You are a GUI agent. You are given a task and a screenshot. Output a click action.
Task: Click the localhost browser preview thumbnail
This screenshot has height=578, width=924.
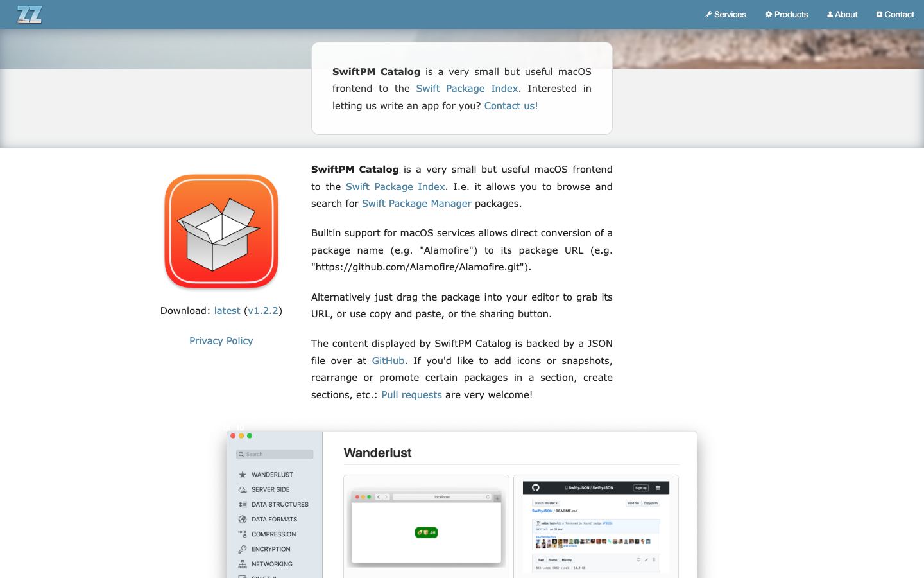click(x=426, y=527)
